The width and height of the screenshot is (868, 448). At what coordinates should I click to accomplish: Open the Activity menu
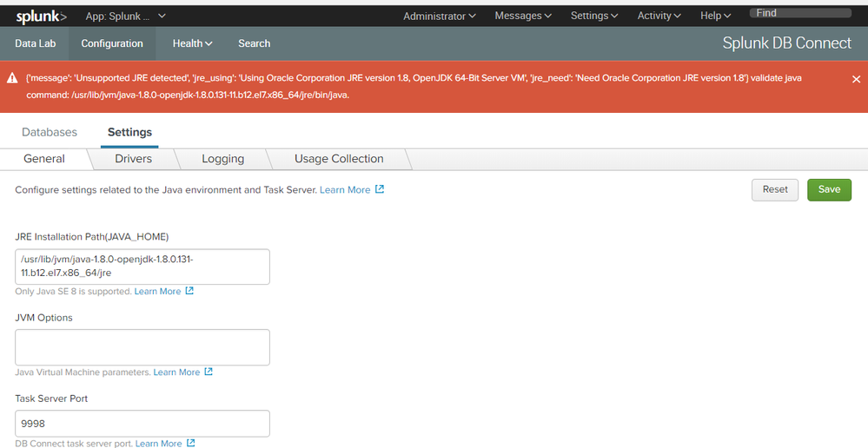(x=659, y=16)
